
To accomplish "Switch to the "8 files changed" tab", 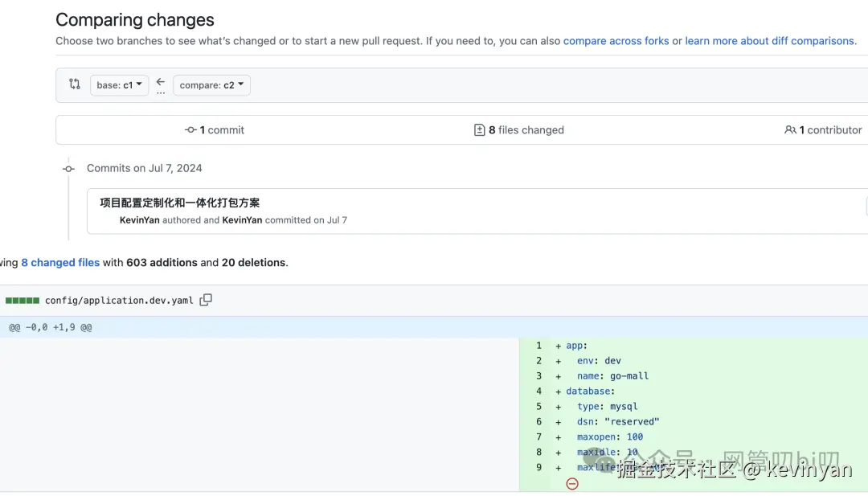I will [x=519, y=130].
